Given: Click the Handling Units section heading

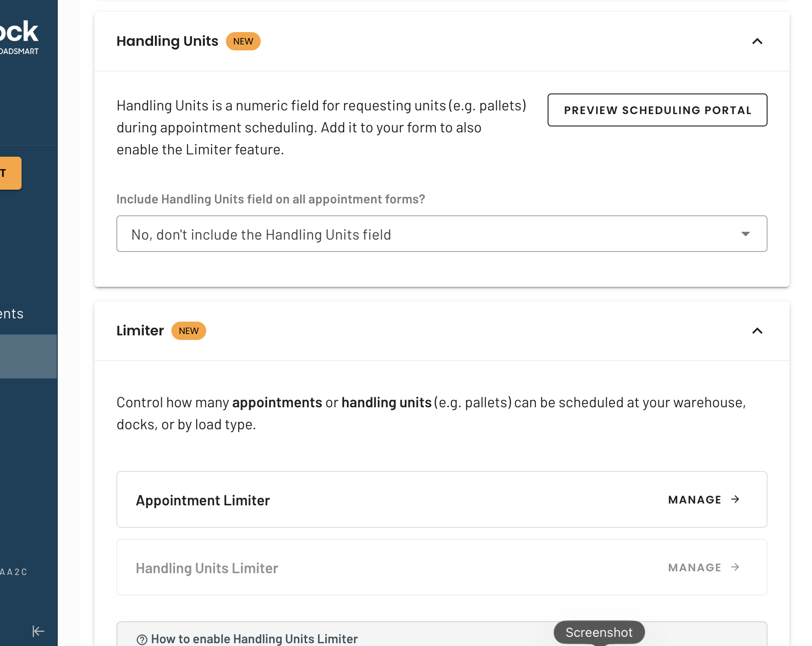Looking at the screenshot, I should [167, 41].
